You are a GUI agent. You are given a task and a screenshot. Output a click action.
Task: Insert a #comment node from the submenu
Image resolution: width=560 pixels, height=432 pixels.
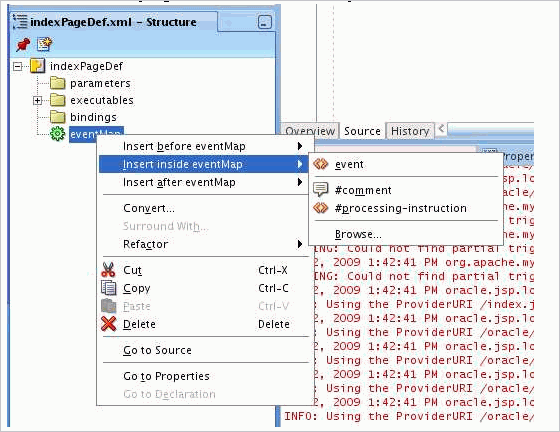pyautogui.click(x=406, y=190)
